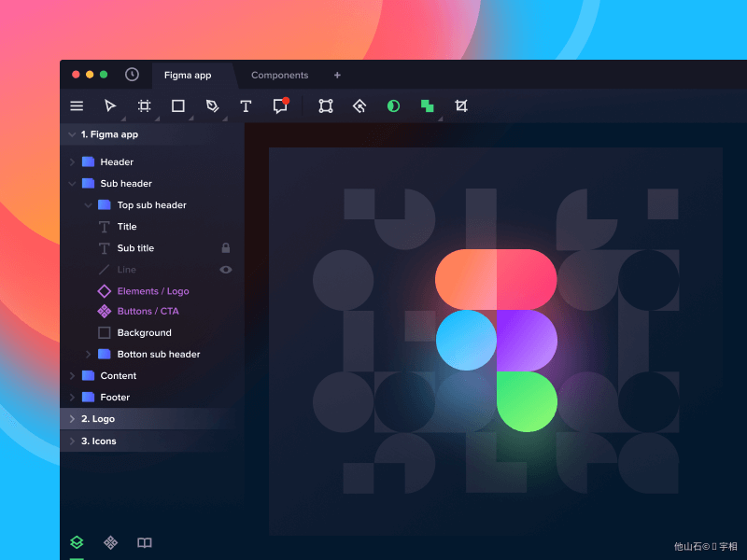
Task: Open the version history clock icon
Action: 132,75
